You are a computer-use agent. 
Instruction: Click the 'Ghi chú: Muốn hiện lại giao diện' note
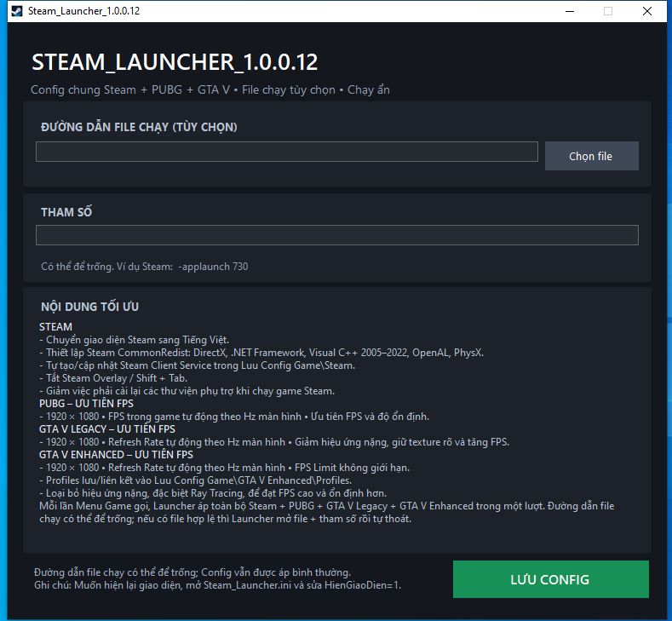tap(218, 585)
